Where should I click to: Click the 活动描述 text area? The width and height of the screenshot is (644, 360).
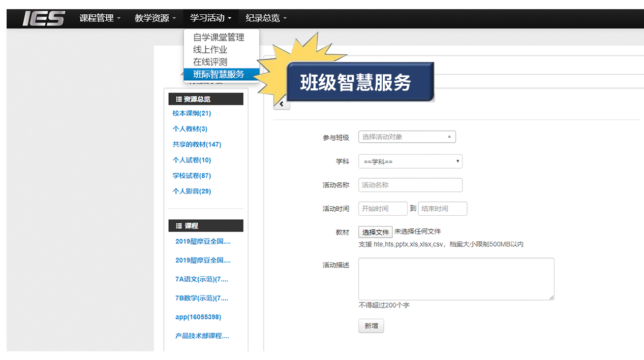point(456,279)
